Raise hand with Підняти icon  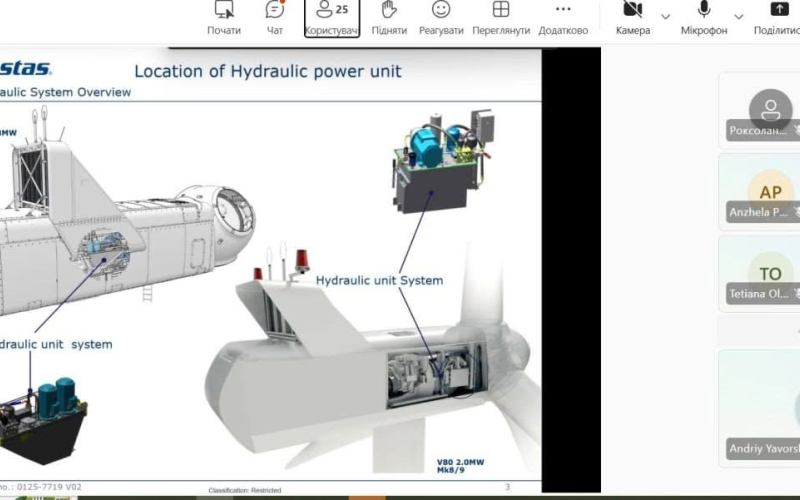(389, 18)
